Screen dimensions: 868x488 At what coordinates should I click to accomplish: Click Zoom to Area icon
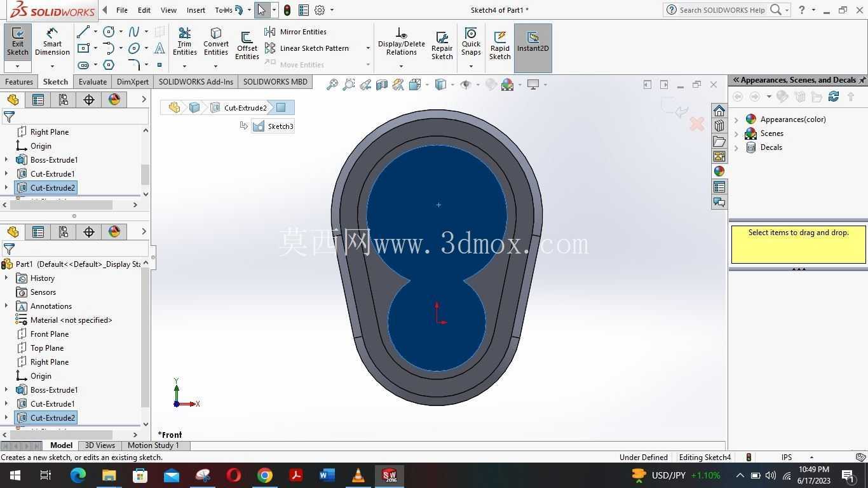pos(348,85)
